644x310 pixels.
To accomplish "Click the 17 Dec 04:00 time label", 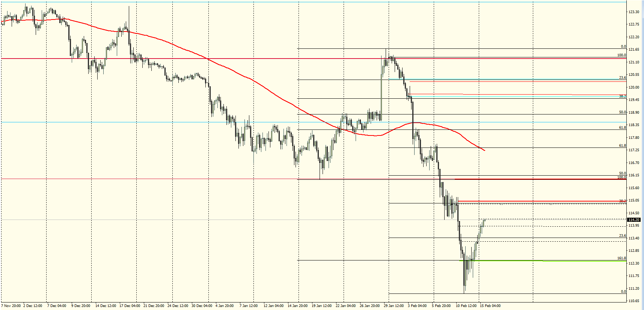I will tap(130, 306).
